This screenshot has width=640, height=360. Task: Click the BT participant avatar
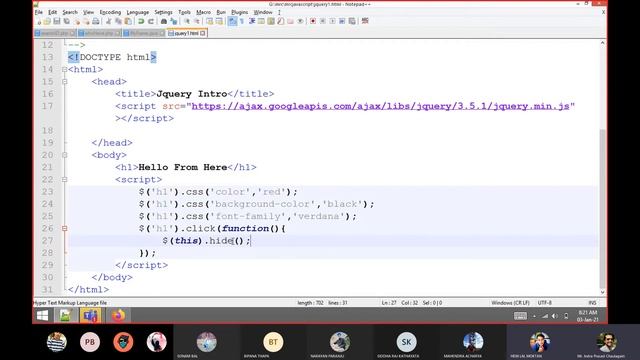(x=273, y=342)
